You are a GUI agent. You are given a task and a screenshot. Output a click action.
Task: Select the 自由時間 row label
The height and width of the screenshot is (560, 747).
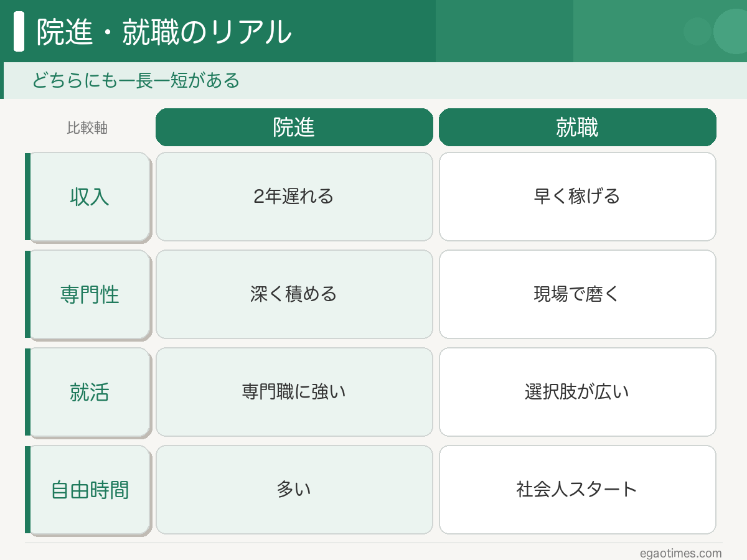[x=90, y=490]
